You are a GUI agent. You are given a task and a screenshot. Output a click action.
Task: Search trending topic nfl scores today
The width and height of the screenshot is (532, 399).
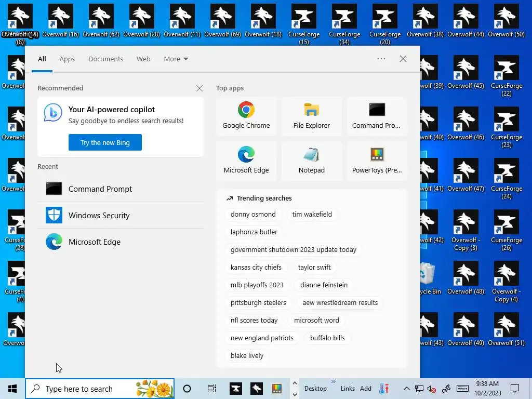point(254,320)
